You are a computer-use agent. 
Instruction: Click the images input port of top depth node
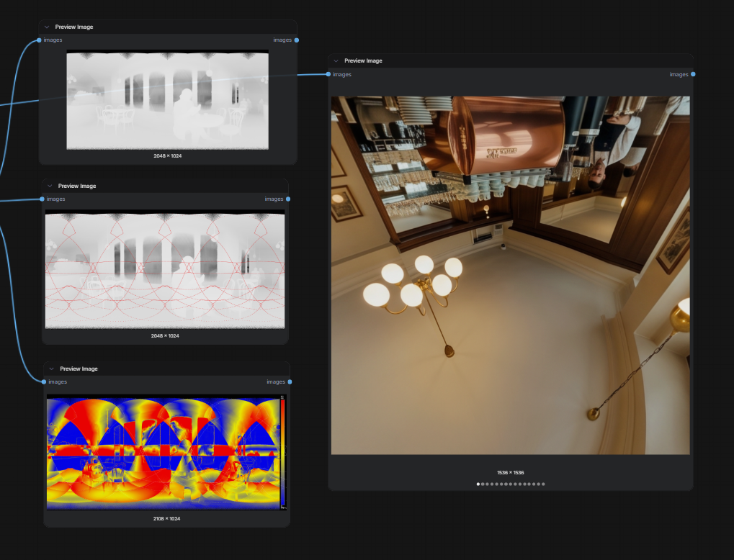pos(39,40)
